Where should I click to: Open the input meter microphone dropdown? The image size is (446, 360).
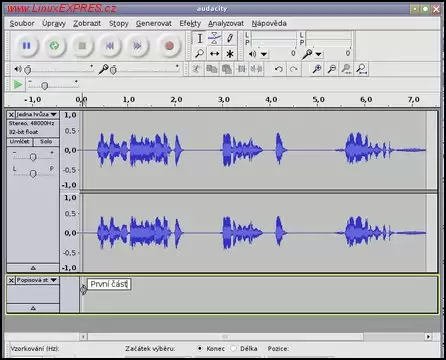[319, 54]
